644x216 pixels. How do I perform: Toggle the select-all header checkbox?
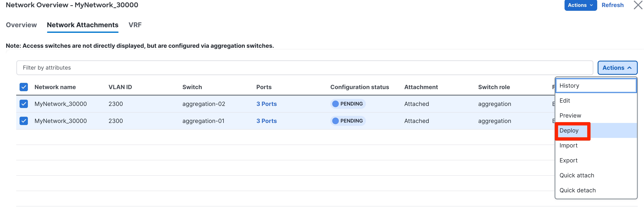(x=24, y=87)
